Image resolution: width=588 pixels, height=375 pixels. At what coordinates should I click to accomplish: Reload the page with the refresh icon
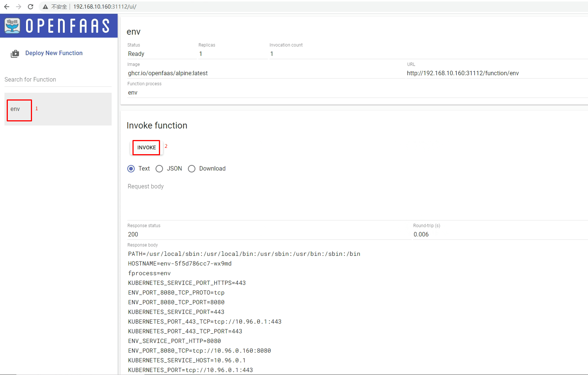pos(31,7)
